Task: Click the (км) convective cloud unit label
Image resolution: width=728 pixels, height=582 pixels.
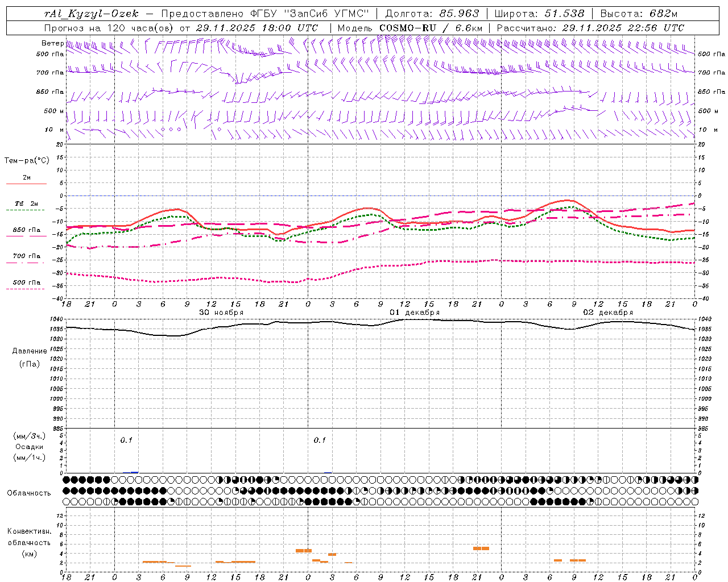Action: pos(29,553)
